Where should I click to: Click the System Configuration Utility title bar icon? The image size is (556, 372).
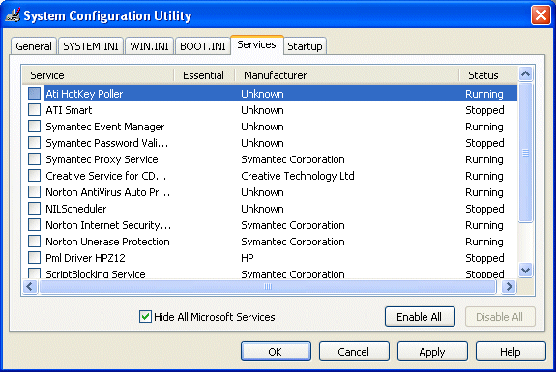[x=13, y=15]
